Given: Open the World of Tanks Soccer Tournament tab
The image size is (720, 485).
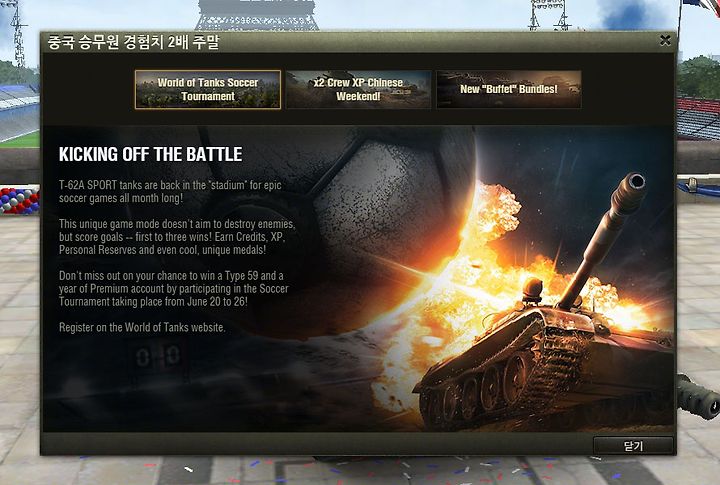Looking at the screenshot, I should [x=208, y=89].
